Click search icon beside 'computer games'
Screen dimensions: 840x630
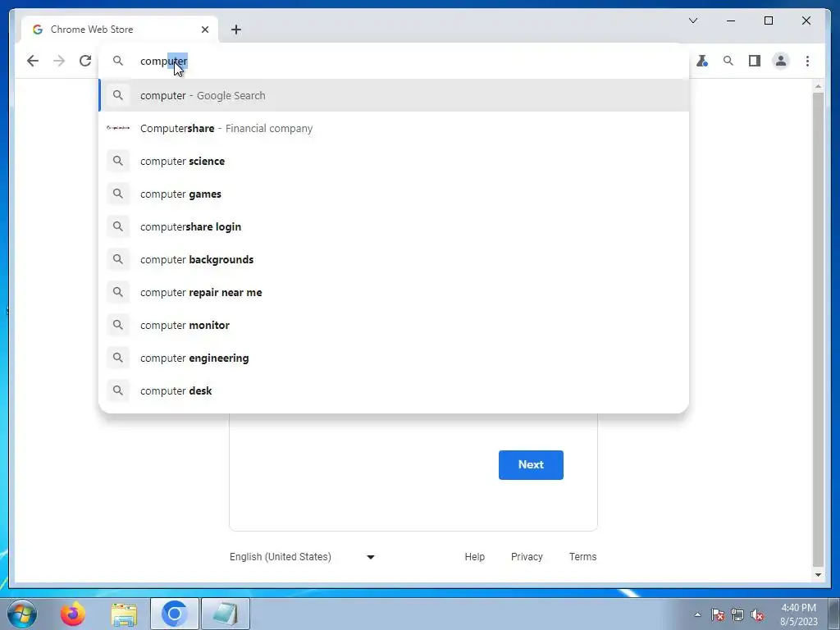click(118, 194)
